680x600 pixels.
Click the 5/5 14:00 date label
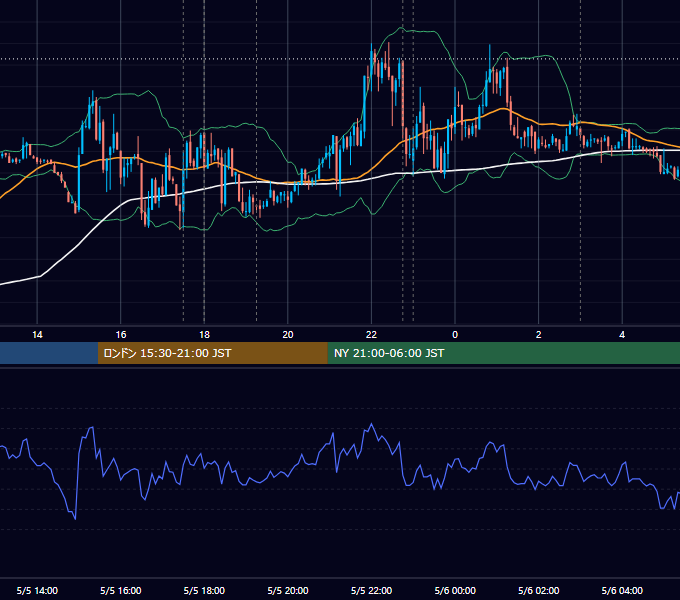tap(37, 590)
